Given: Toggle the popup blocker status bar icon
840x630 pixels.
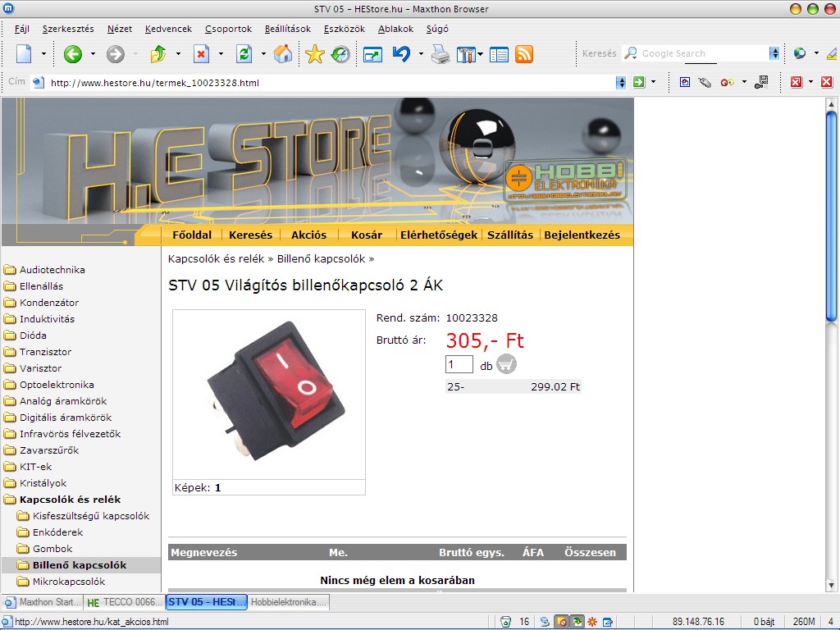Looking at the screenshot, I should click(x=561, y=622).
